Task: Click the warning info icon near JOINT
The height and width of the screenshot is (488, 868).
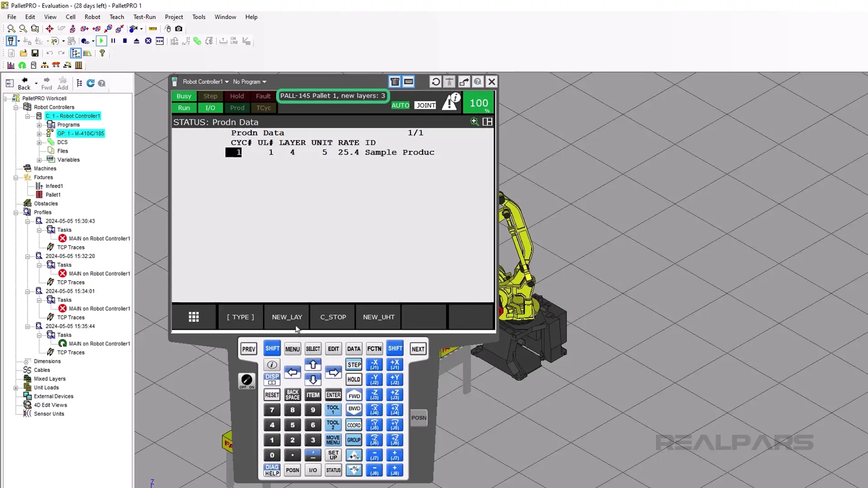Action: click(451, 102)
